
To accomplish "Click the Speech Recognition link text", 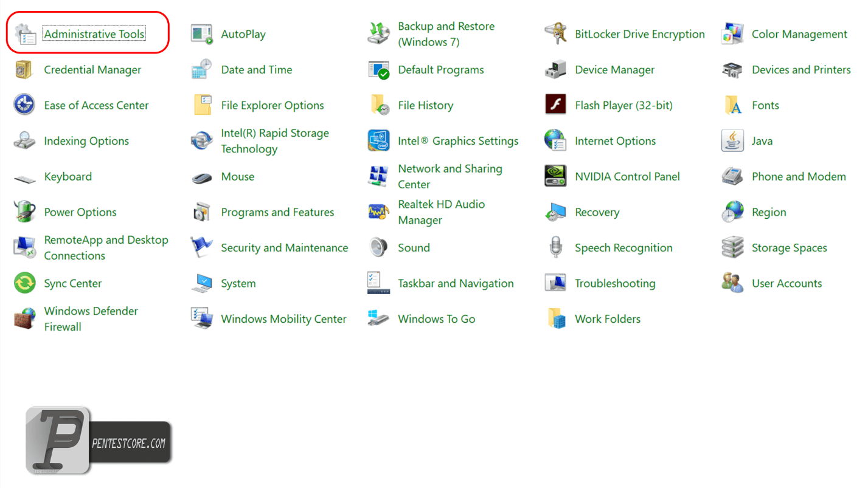I will coord(623,248).
